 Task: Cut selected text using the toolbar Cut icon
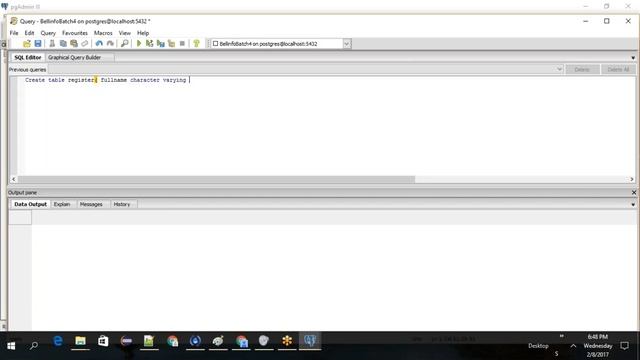tap(52, 44)
